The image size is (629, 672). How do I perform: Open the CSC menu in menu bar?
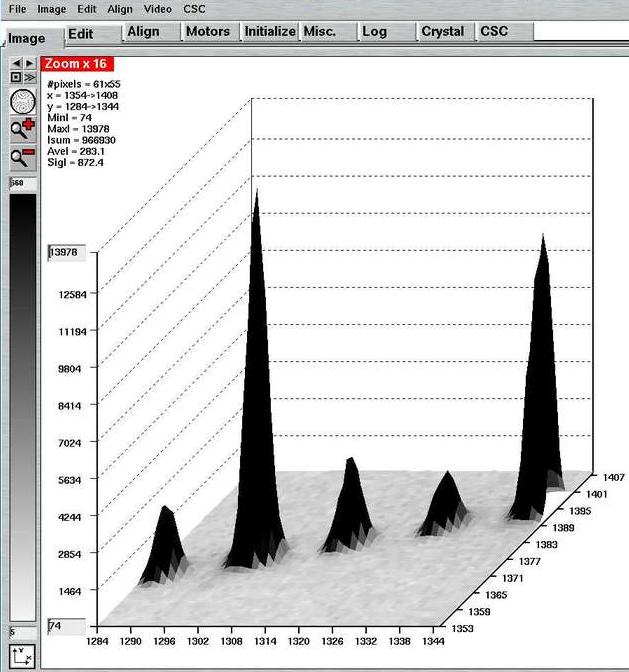tap(194, 9)
